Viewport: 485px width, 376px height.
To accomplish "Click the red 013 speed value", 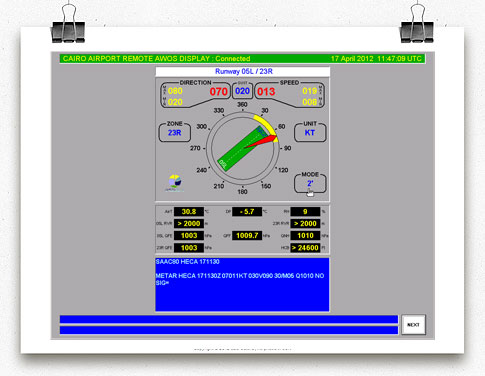I will pos(266,91).
